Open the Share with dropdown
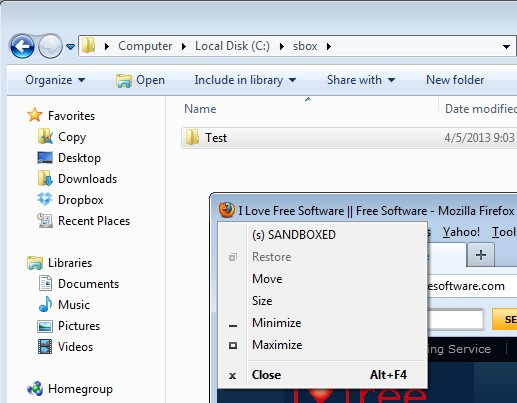 point(361,80)
